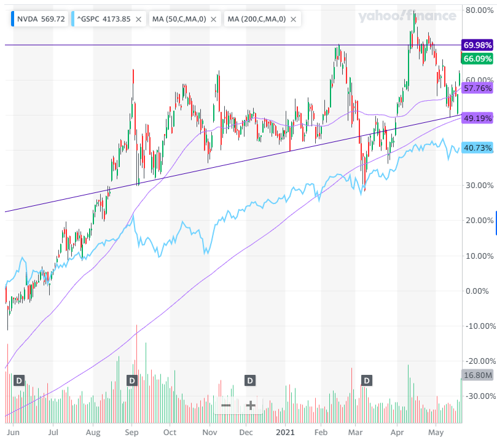Viewport: 497px width, 448px height.
Task: Click the MA (200,C,MA,0) legend label
Action: (x=256, y=19)
